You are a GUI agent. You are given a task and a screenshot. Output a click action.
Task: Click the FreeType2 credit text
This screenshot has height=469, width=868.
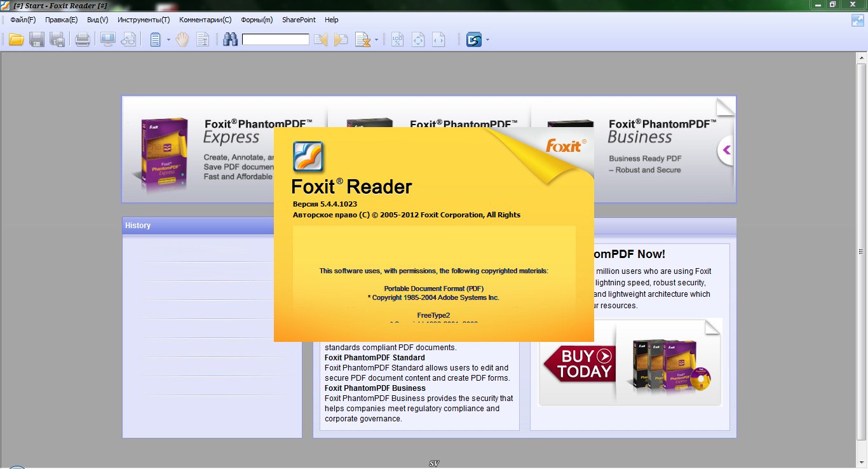433,315
